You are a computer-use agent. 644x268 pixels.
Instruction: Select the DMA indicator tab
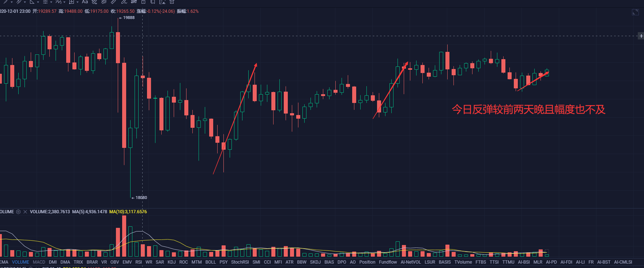[65, 262]
